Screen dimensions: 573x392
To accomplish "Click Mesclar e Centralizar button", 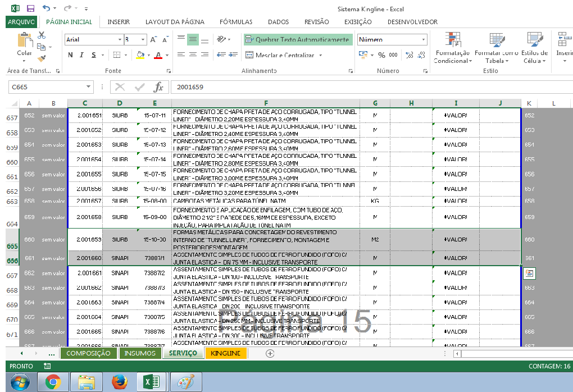I will [280, 55].
